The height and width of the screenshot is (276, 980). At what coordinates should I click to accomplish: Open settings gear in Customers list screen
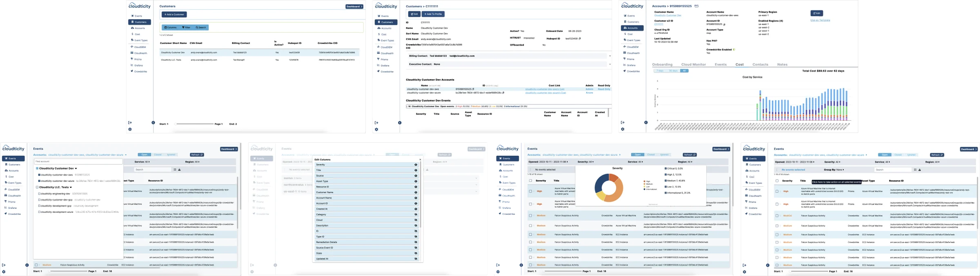(x=130, y=129)
